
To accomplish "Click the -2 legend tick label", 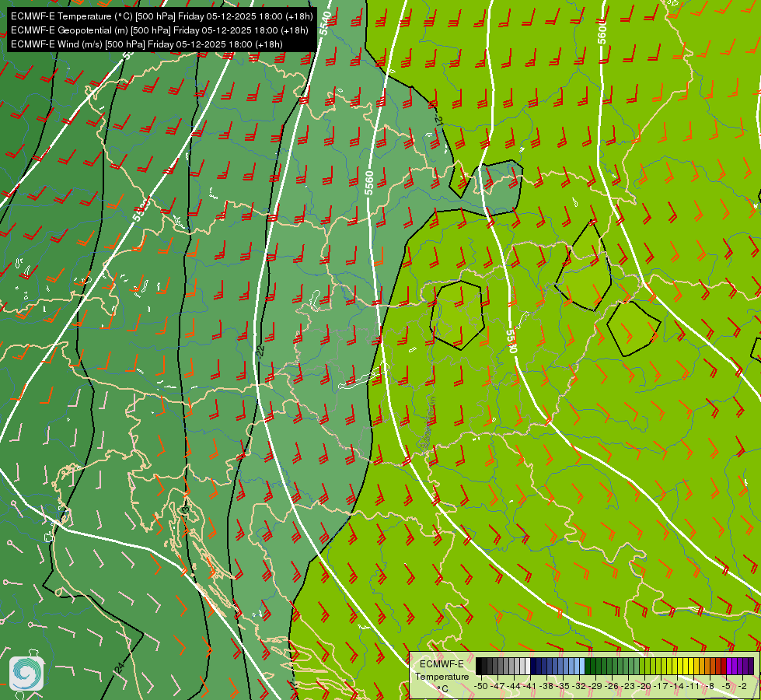I will point(742,686).
